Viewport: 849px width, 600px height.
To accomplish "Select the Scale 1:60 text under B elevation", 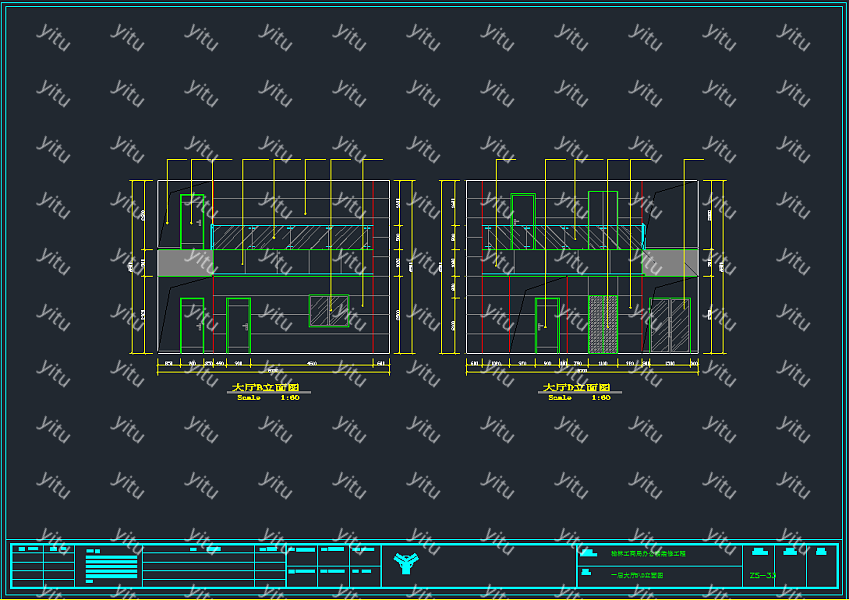I will [268, 398].
